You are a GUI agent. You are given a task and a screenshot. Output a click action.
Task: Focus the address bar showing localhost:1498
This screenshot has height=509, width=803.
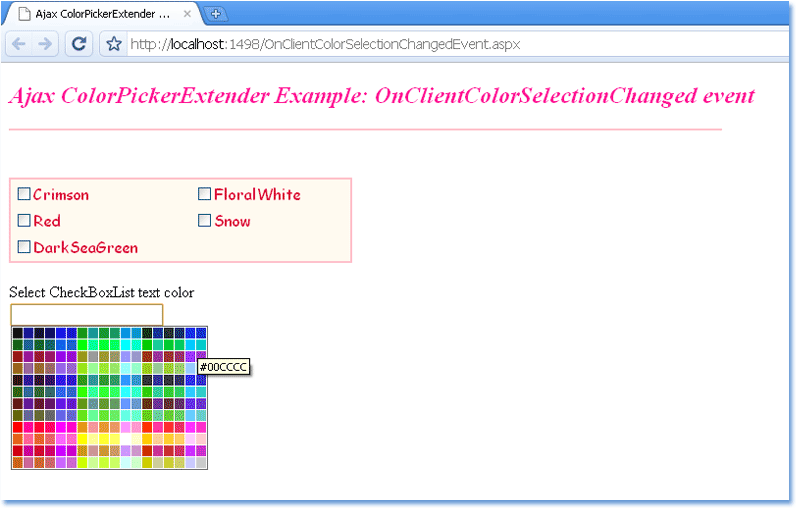[456, 44]
